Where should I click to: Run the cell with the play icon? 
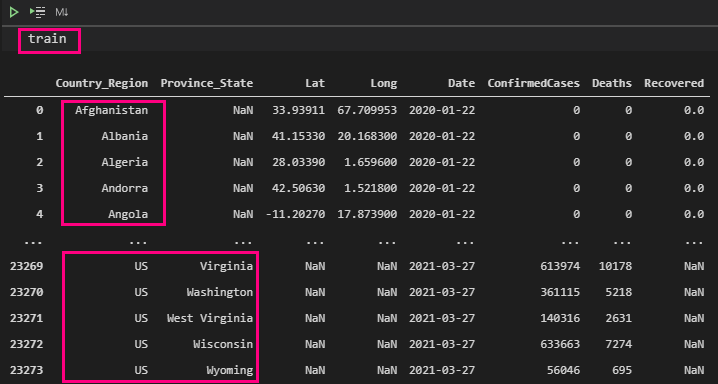14,12
